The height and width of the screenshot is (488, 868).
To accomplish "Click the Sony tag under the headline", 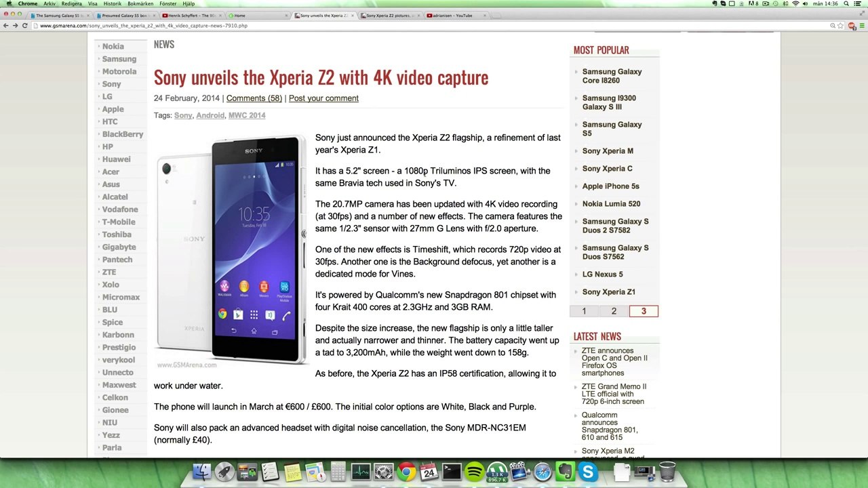I will [183, 115].
